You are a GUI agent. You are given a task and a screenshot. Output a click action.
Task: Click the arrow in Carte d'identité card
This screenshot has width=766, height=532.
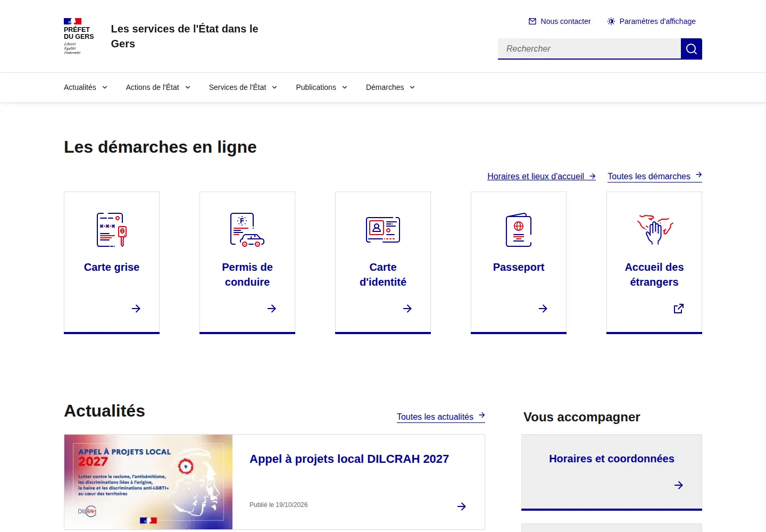[x=407, y=309]
